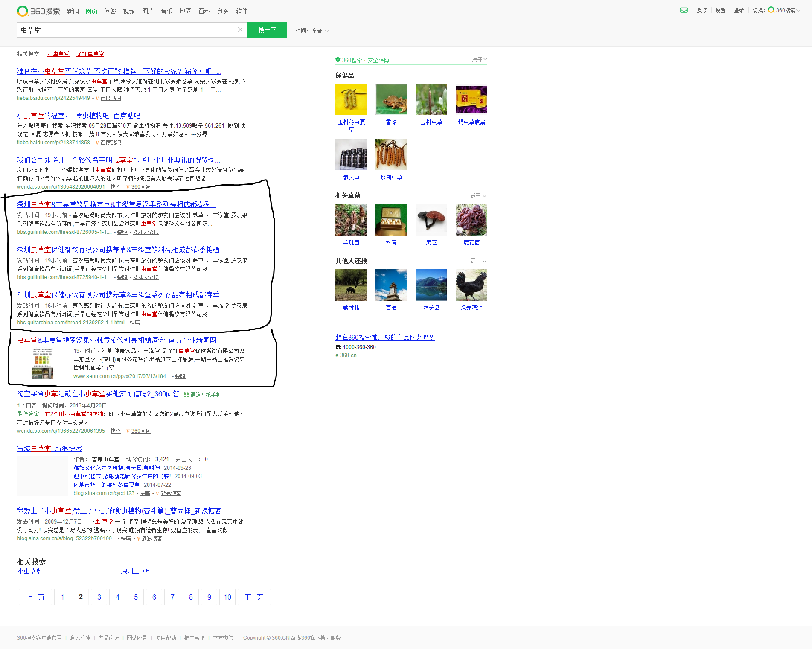Image resolution: width=812 pixels, height=649 pixels.
Task: Open result 雪域虫草堂_新浪博客
Action: [x=49, y=448]
